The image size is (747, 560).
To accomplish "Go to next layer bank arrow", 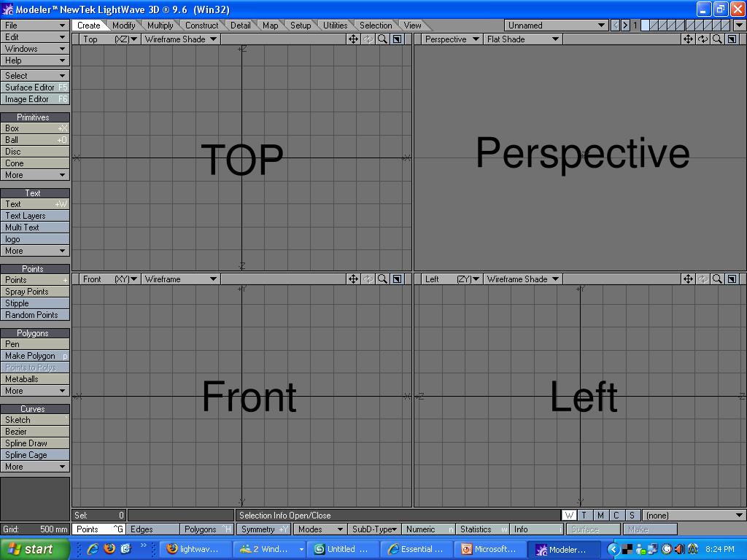I will click(x=625, y=26).
